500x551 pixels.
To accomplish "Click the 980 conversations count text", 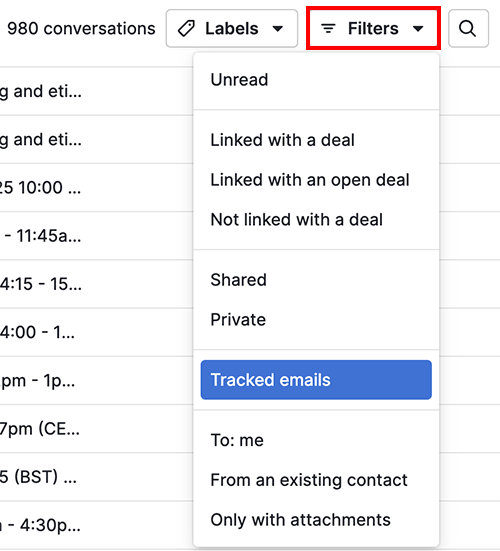I will click(x=81, y=29).
